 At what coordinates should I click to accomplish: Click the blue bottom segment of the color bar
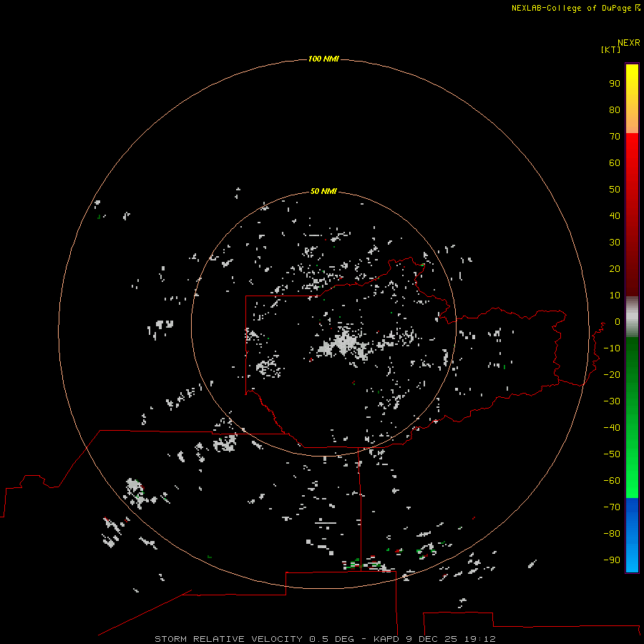[632, 535]
